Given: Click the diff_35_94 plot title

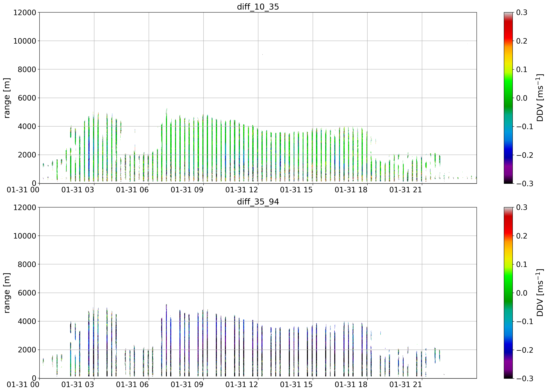Looking at the screenshot, I should click(258, 202).
